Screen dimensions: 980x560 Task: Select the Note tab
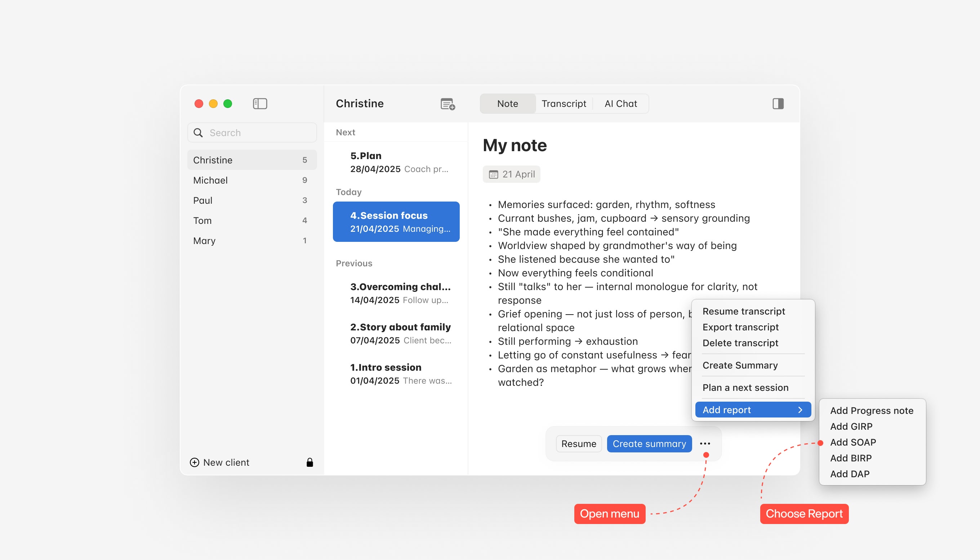coord(507,103)
